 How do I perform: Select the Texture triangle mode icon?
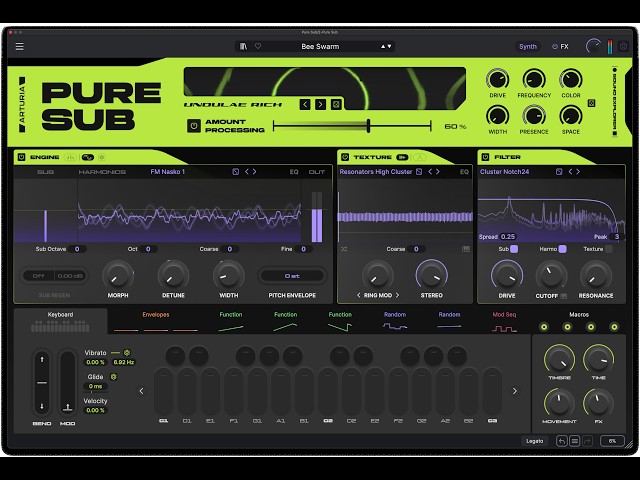point(420,157)
